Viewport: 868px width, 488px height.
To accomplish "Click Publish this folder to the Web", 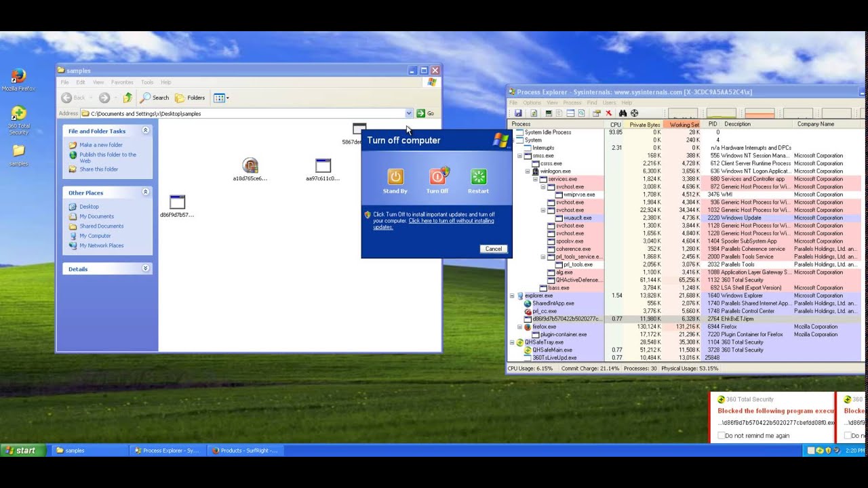I will (x=108, y=157).
